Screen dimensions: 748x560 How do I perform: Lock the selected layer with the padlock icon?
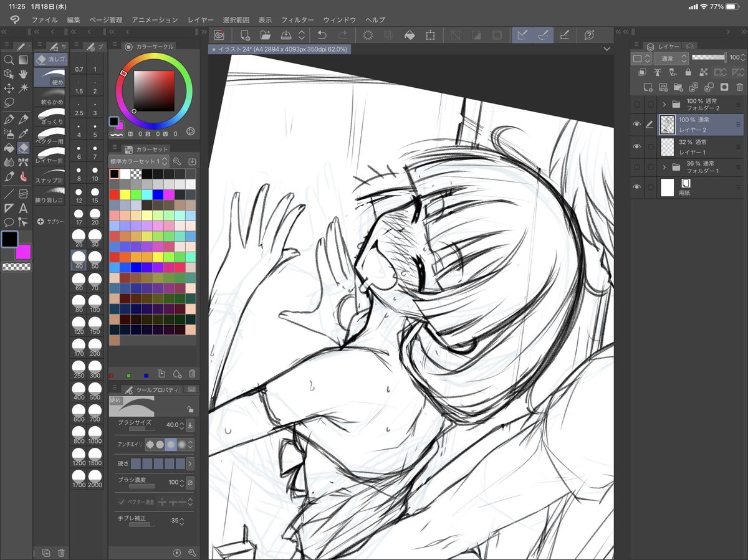[688, 72]
